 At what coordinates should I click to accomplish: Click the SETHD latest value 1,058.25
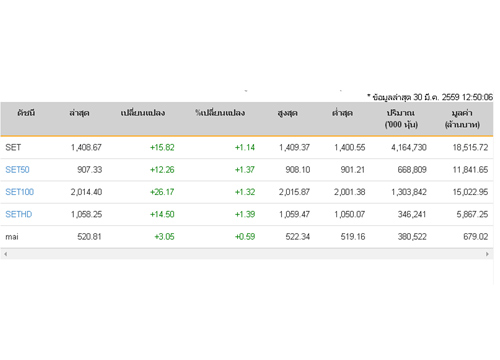(x=86, y=214)
